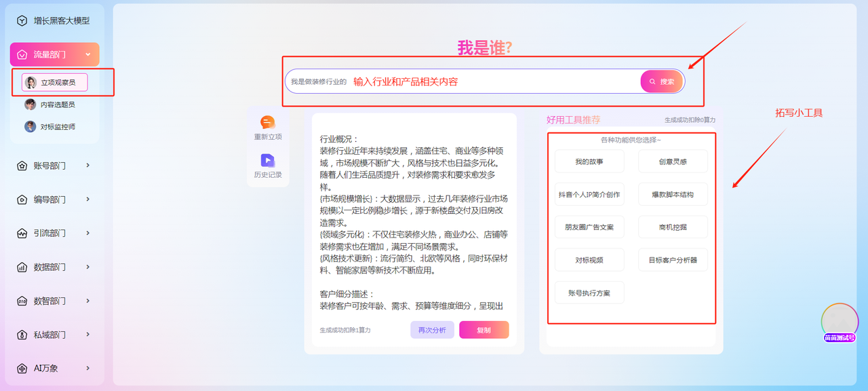868x391 pixels.
Task: Click the 数据部门 bar chart icon
Action: [22, 267]
